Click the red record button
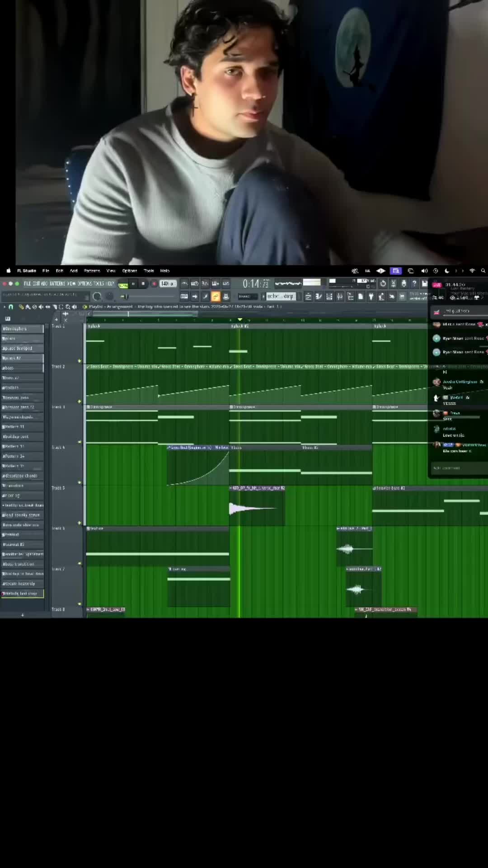The image size is (488, 868). (x=154, y=283)
